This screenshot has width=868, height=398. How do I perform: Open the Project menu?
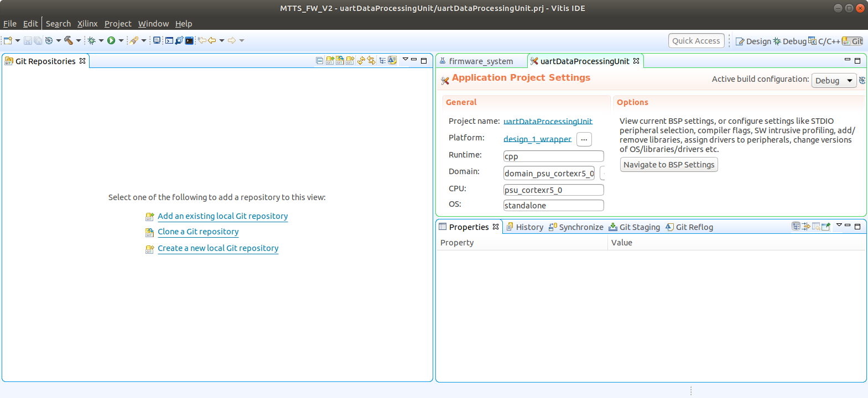pyautogui.click(x=118, y=24)
